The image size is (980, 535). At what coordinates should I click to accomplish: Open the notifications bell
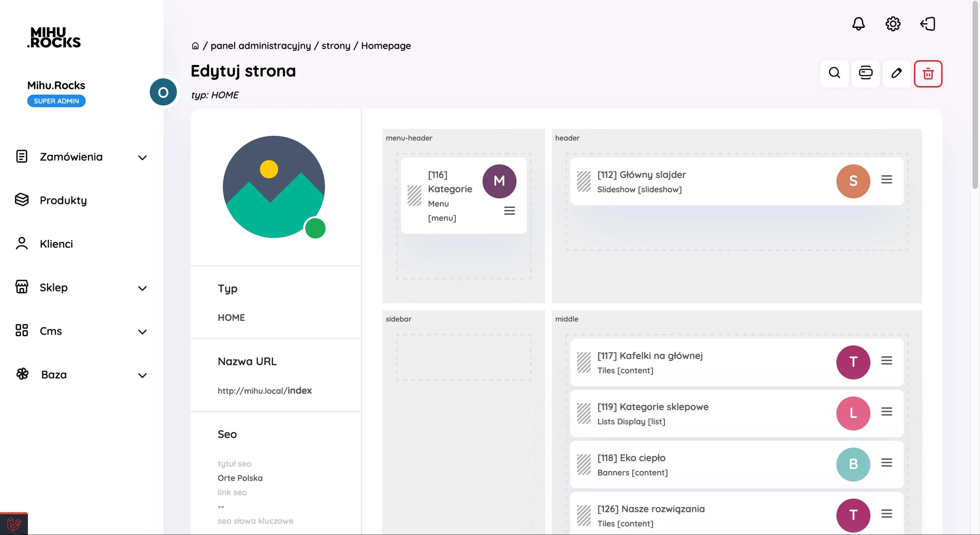point(858,24)
